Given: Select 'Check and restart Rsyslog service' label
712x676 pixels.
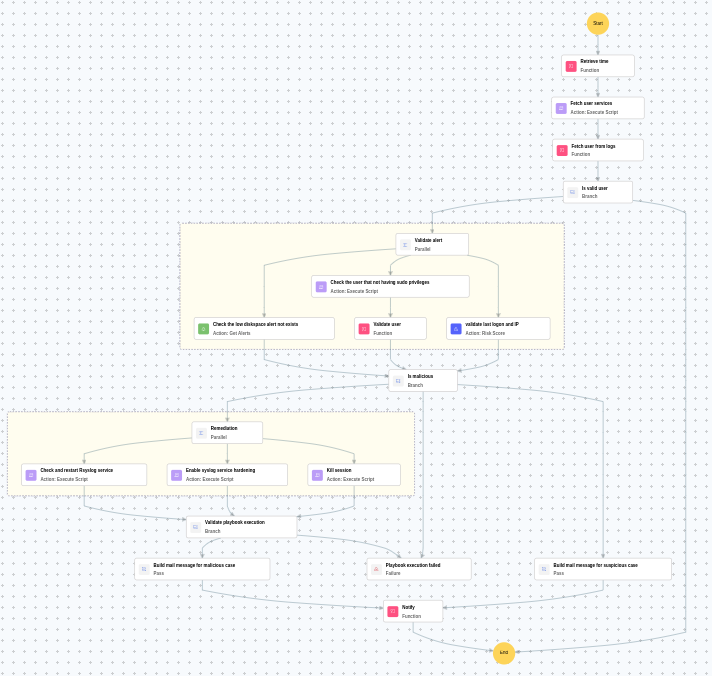Looking at the screenshot, I should [x=76, y=470].
